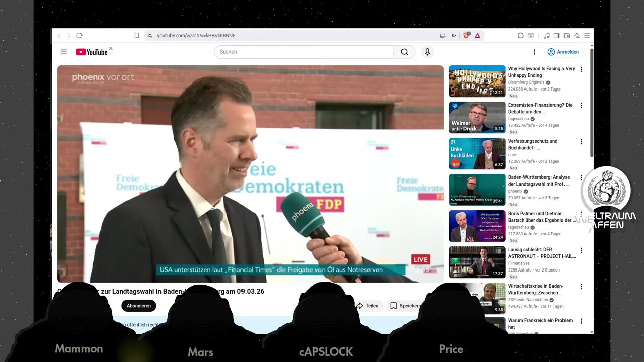Open options for Wirtschaftskrise video
The width and height of the screenshot is (644, 362).
click(x=581, y=287)
